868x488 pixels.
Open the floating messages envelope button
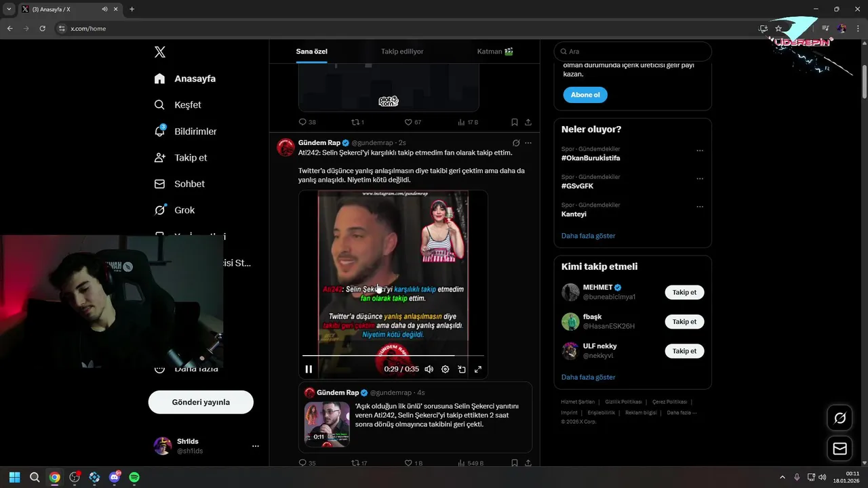click(840, 449)
